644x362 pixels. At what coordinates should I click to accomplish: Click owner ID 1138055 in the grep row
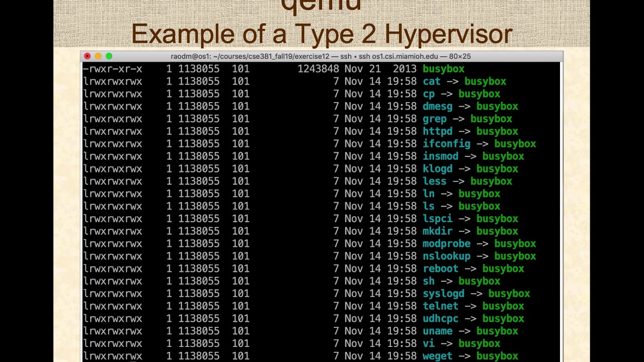198,119
